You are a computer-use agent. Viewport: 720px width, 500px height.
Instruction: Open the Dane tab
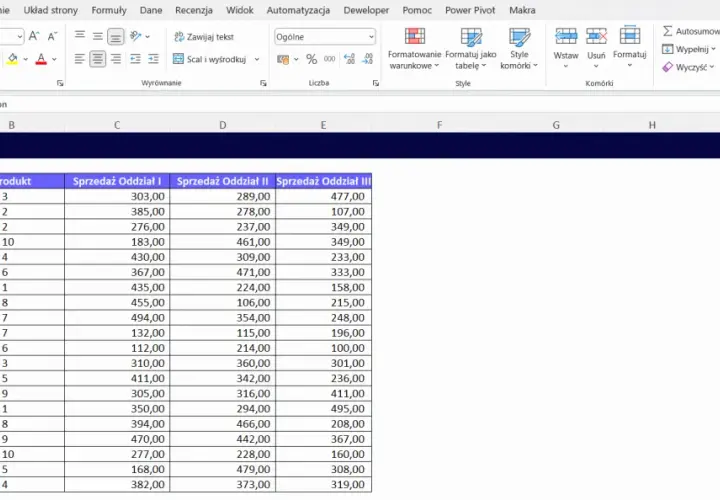pos(151,10)
